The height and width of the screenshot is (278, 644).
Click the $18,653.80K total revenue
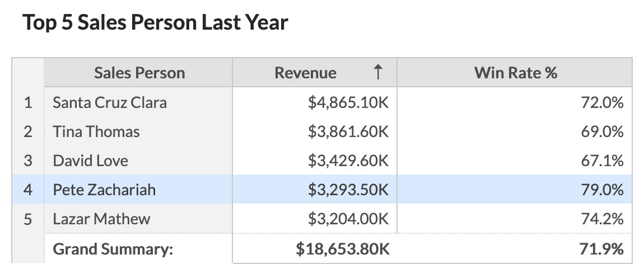coord(343,249)
